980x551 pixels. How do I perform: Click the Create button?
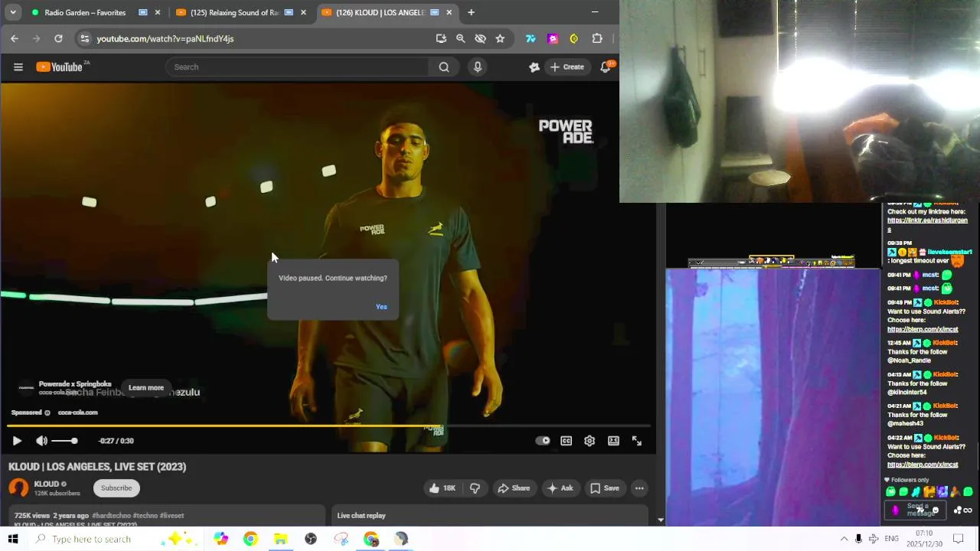click(x=567, y=67)
